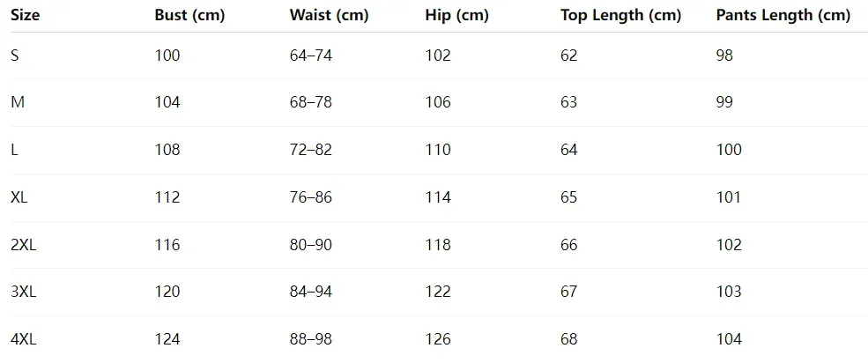Click top length value 63 for M
This screenshot has height=363, width=868.
pyautogui.click(x=568, y=102)
